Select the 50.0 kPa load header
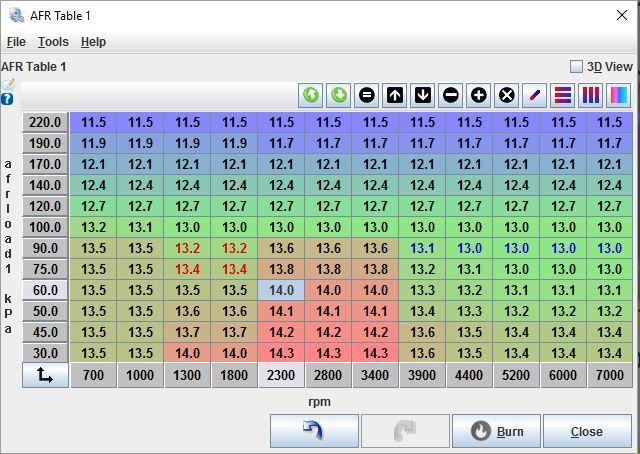The image size is (640, 454). (x=45, y=312)
